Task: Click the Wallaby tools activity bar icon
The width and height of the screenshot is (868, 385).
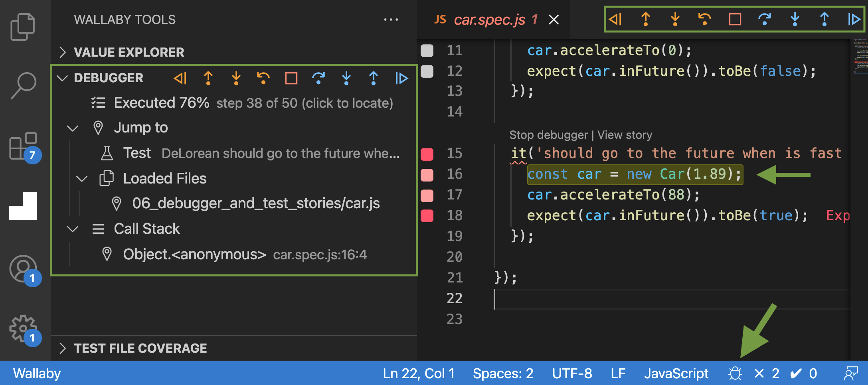Action: point(23,206)
